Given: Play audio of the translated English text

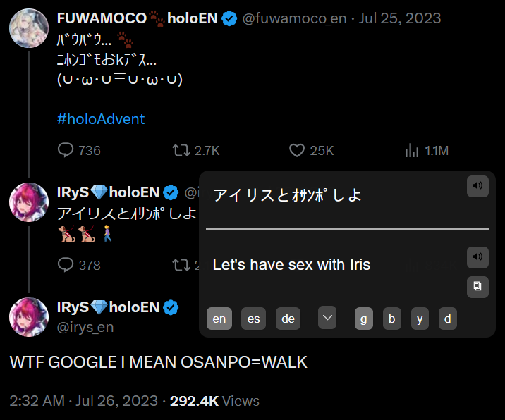Looking at the screenshot, I should (x=477, y=257).
